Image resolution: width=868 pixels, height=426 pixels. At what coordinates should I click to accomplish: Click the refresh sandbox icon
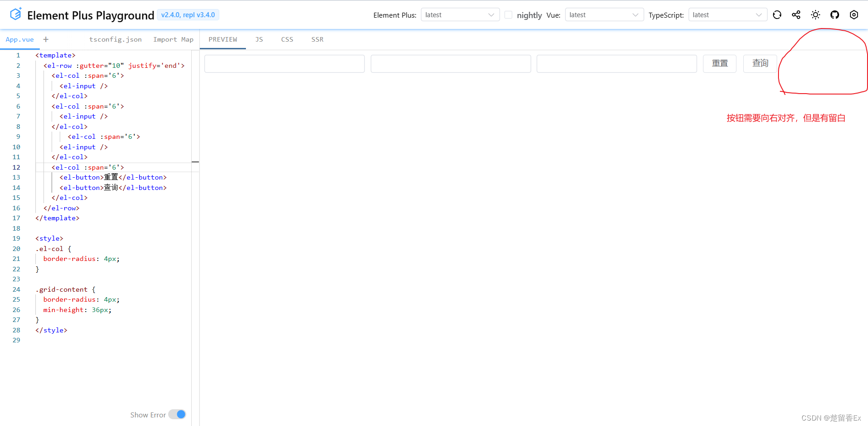click(x=777, y=15)
